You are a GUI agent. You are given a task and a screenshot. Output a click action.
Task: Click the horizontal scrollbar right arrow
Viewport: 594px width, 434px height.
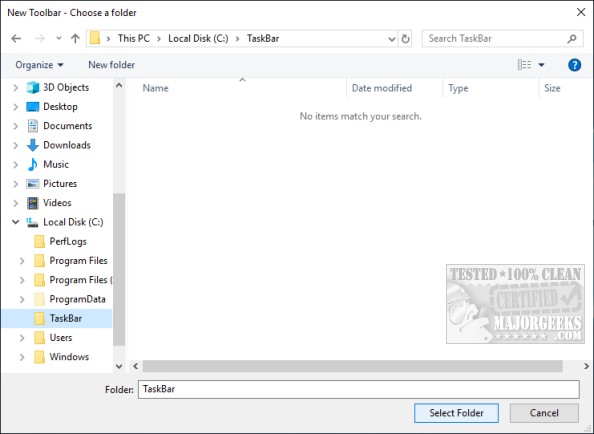586,366
